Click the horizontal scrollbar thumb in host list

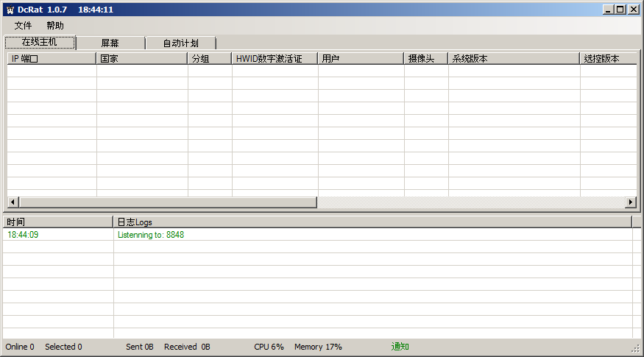(168, 202)
